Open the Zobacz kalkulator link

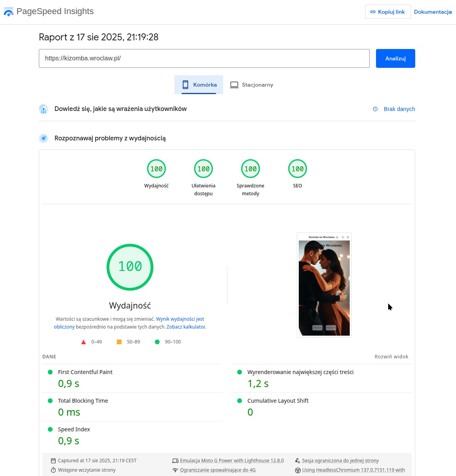click(x=186, y=327)
